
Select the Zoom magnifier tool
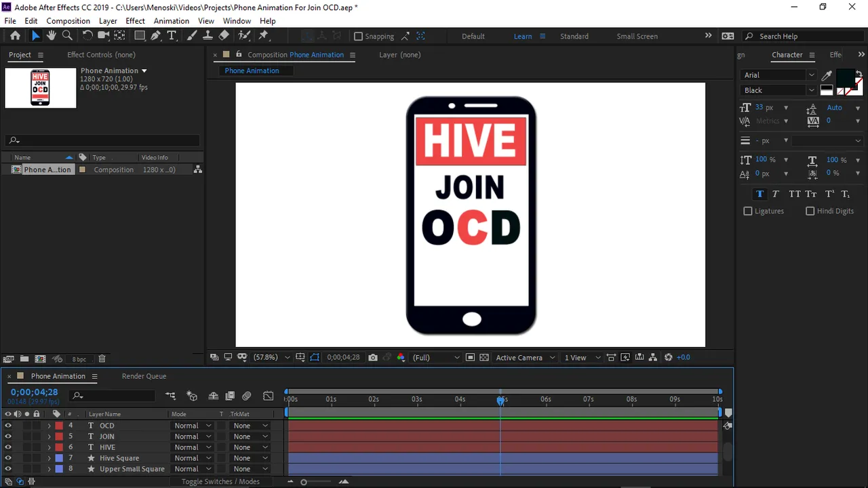(x=67, y=36)
